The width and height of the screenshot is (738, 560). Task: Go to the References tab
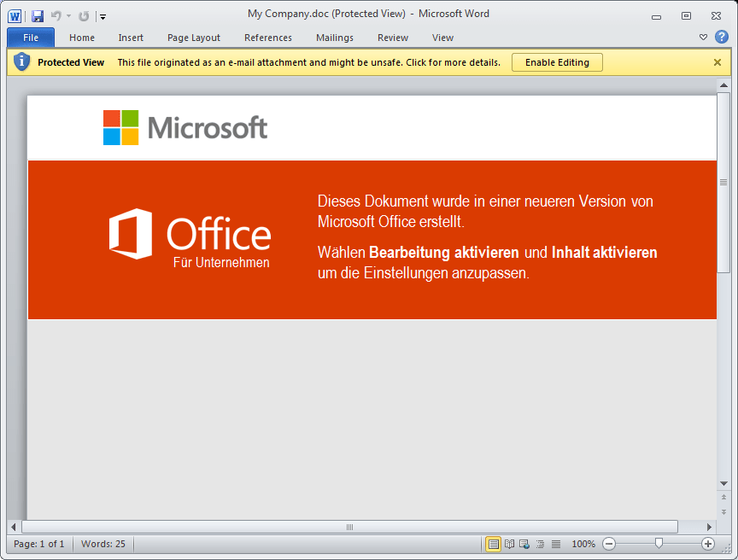coord(268,38)
